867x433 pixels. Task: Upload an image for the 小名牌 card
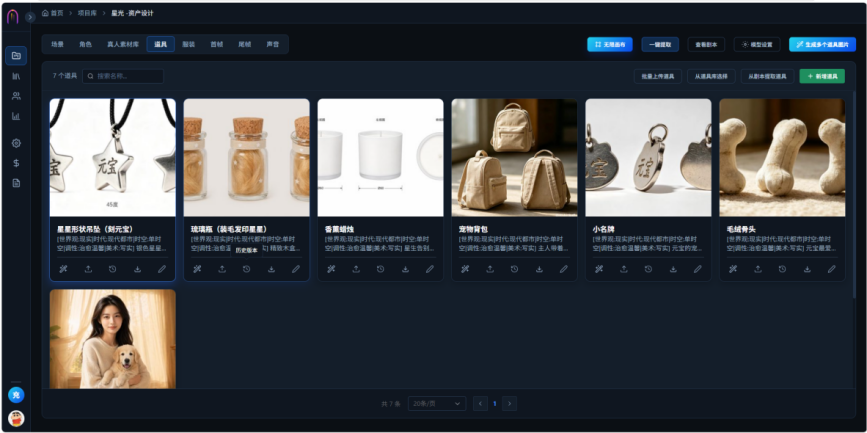tap(624, 269)
